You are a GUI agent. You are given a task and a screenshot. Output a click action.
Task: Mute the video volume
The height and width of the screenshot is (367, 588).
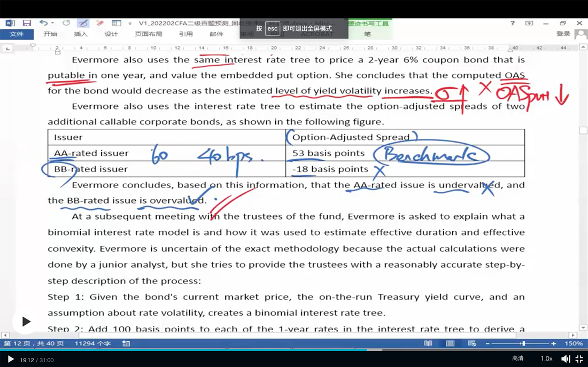pos(566,359)
